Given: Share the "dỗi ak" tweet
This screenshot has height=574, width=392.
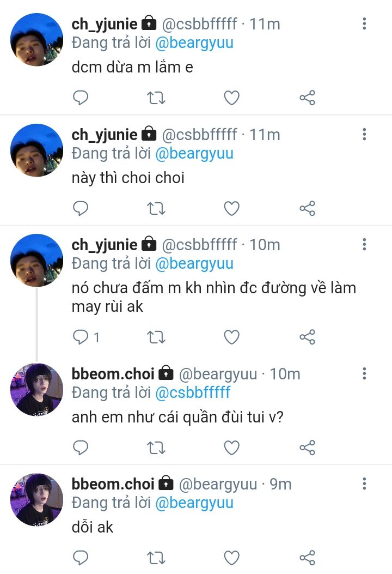Looking at the screenshot, I should point(307,558).
